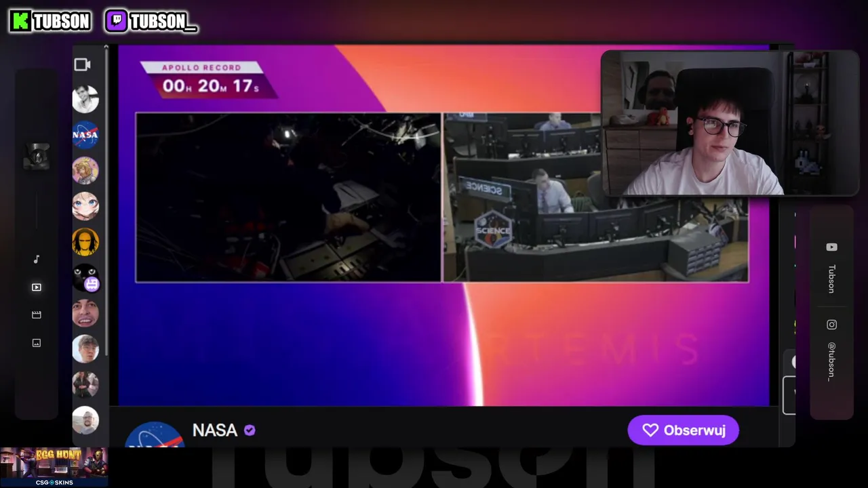Open the black cat avatar with purple badge
Viewport: 868px width, 488px height.
[85, 278]
